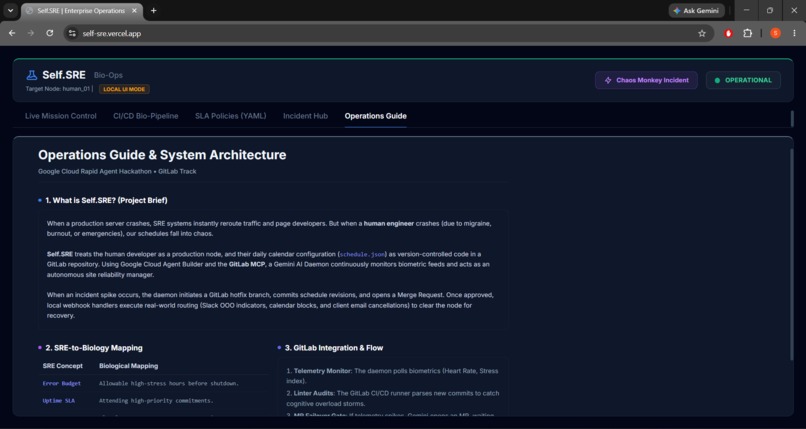806x429 pixels.
Task: Select the Self.SRE | Enterprise Operations browser tab
Action: [x=82, y=11]
